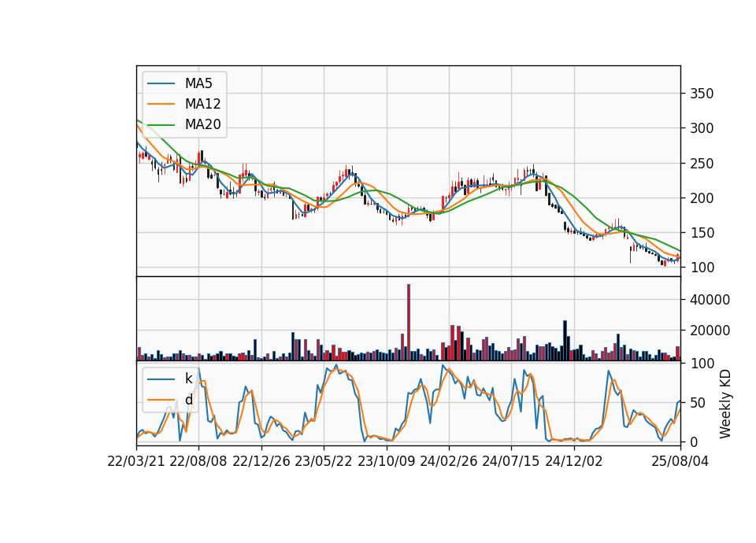Click the 24/02/26 date label
The image size is (756, 543).
click(x=448, y=461)
